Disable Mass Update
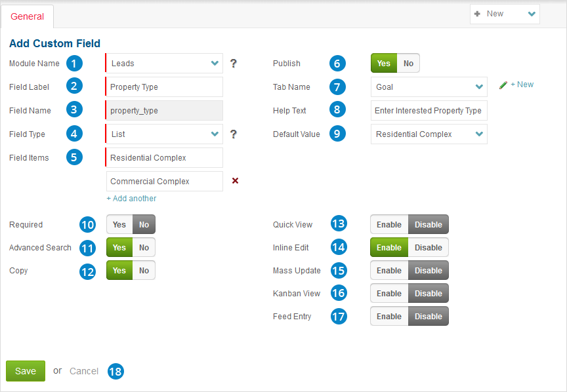 [x=428, y=270]
